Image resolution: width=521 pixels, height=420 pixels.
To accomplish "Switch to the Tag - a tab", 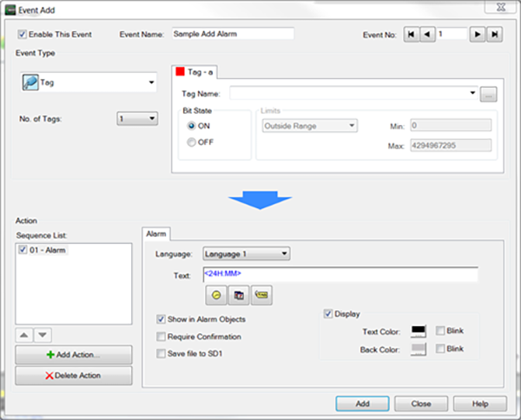I will pos(195,72).
